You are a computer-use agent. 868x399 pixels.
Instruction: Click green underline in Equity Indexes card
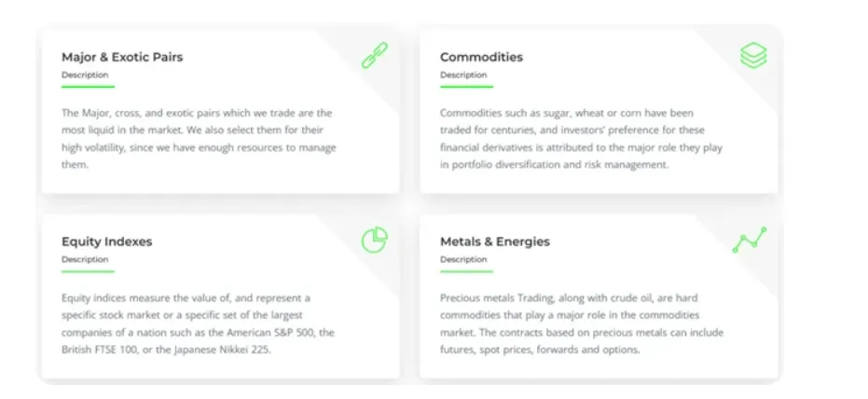[88, 271]
